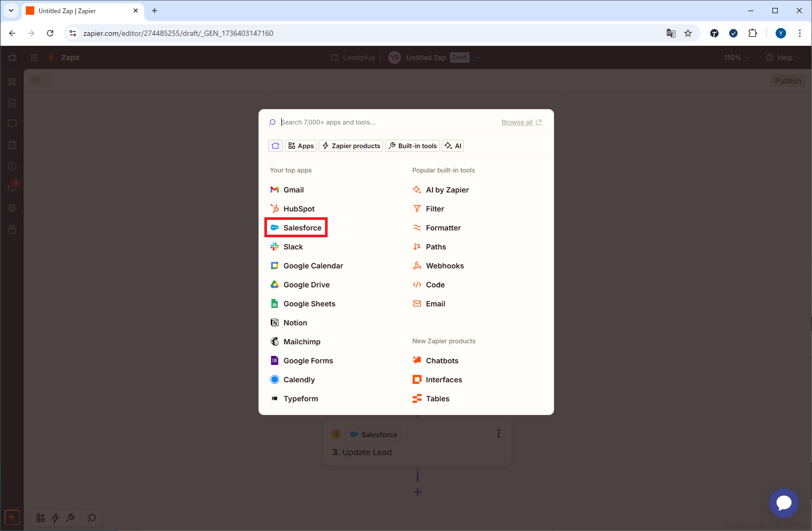The width and height of the screenshot is (812, 531).
Task: Select the Untitled Zap browser tab
Action: (x=79, y=11)
